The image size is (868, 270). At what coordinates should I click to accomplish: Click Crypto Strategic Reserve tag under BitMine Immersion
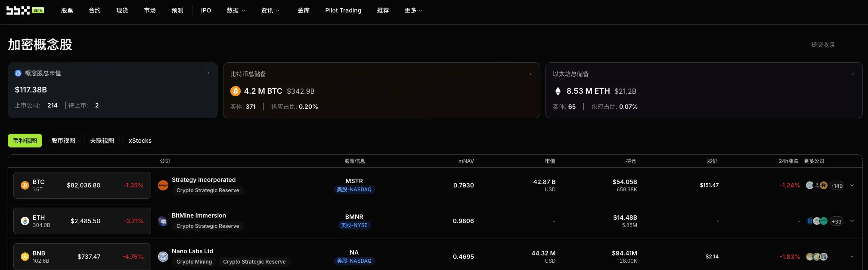click(x=208, y=226)
